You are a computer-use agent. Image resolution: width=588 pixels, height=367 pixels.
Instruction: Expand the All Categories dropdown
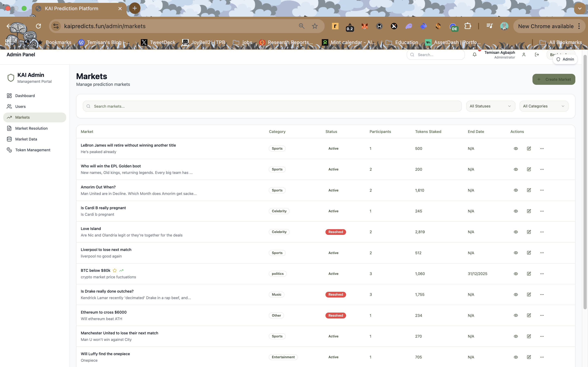tap(543, 106)
